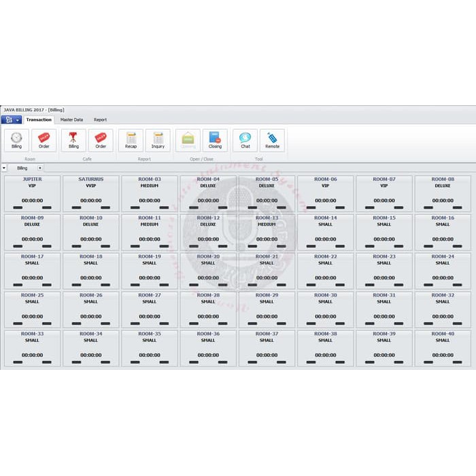Click the ROOM-14 label
The image size is (476, 476).
326,218
